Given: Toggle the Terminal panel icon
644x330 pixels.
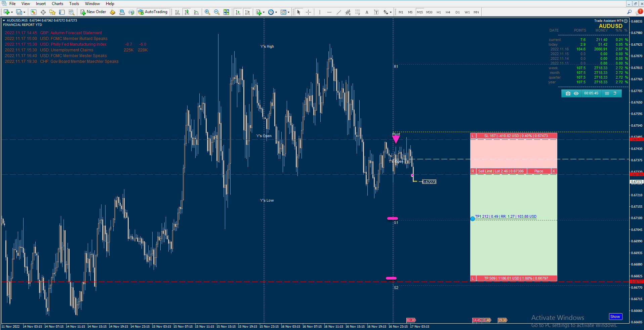Looking at the screenshot, I should coord(62,12).
